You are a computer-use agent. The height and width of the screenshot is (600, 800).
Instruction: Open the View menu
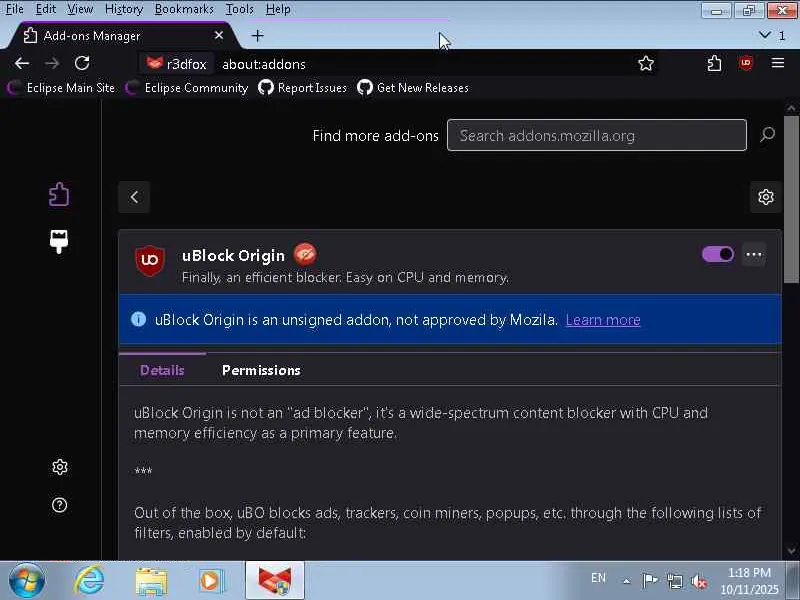pos(80,9)
